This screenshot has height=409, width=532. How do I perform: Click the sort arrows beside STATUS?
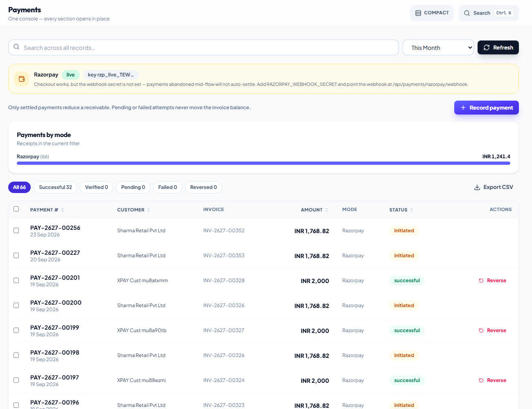click(412, 210)
